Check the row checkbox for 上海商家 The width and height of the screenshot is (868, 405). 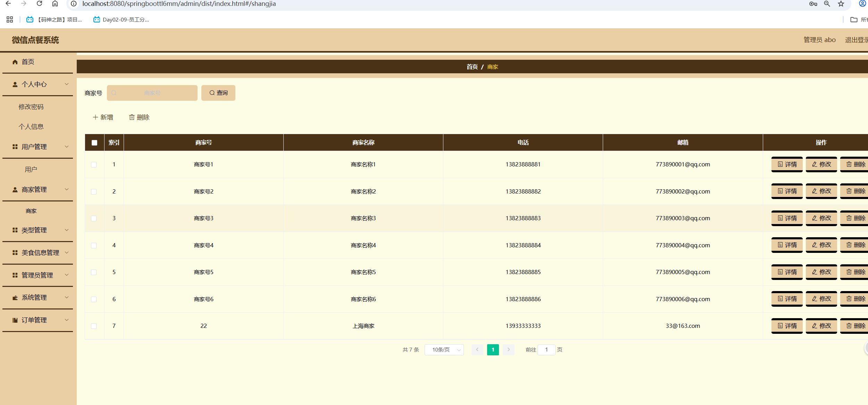pyautogui.click(x=94, y=326)
